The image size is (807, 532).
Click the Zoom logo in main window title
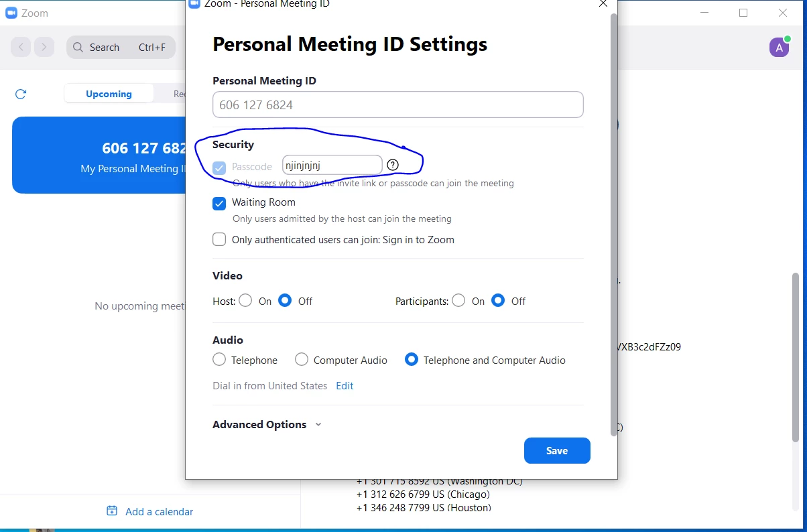tap(11, 13)
